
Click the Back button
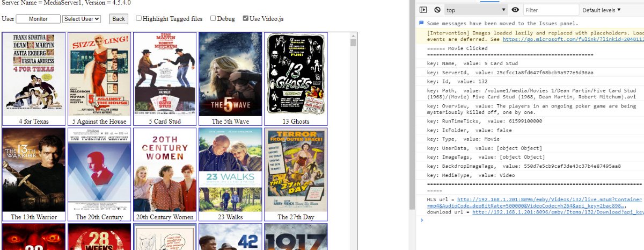point(119,19)
